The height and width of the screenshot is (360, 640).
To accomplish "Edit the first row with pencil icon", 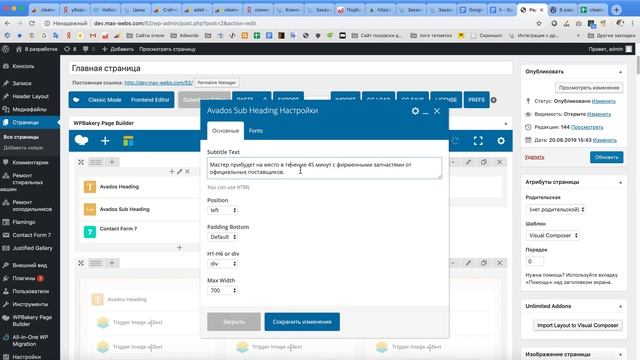I will tap(468, 162).
